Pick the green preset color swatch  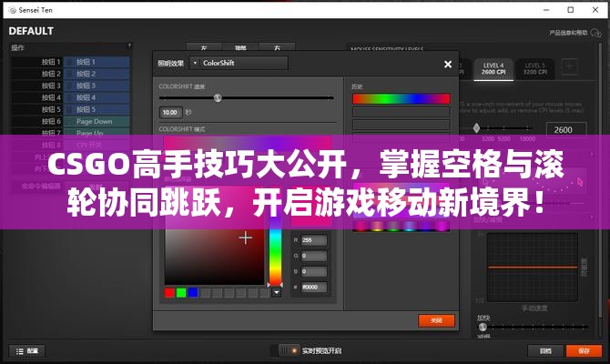[181, 292]
